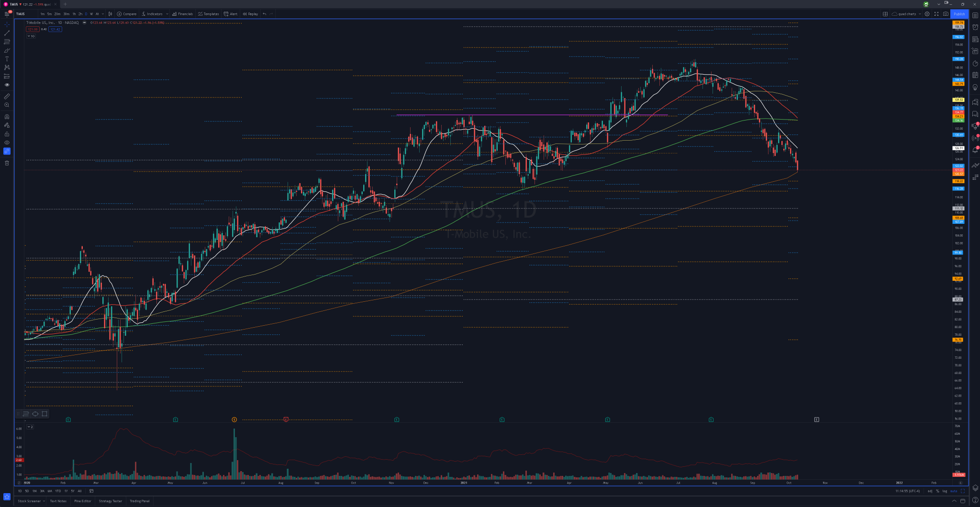
Task: Toggle lock all drawing tools
Action: [x=7, y=134]
